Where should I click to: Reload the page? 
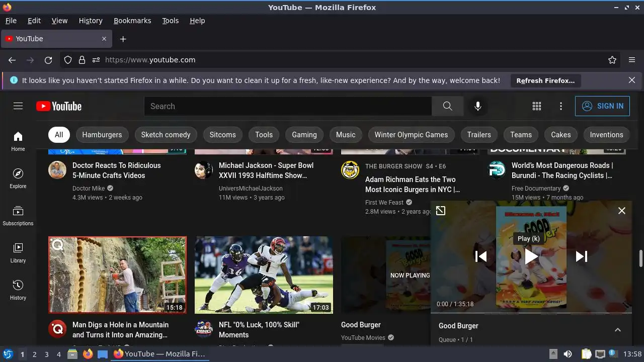click(x=48, y=60)
